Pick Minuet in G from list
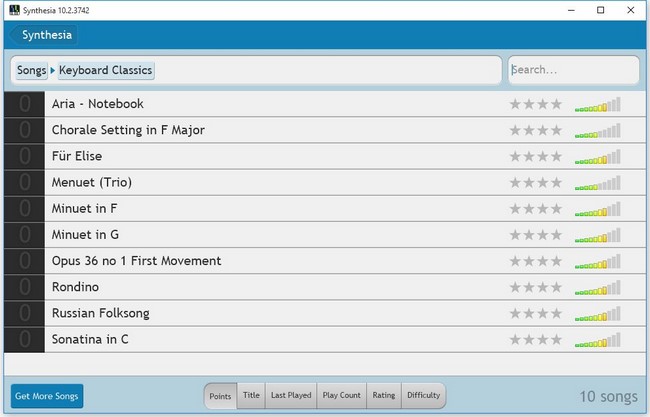 tap(325, 235)
